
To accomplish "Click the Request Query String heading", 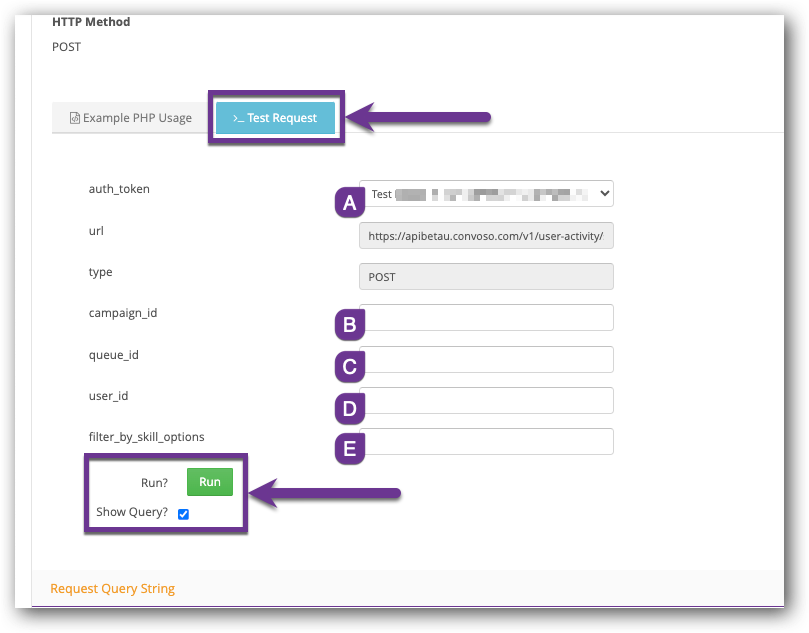I will 112,589.
